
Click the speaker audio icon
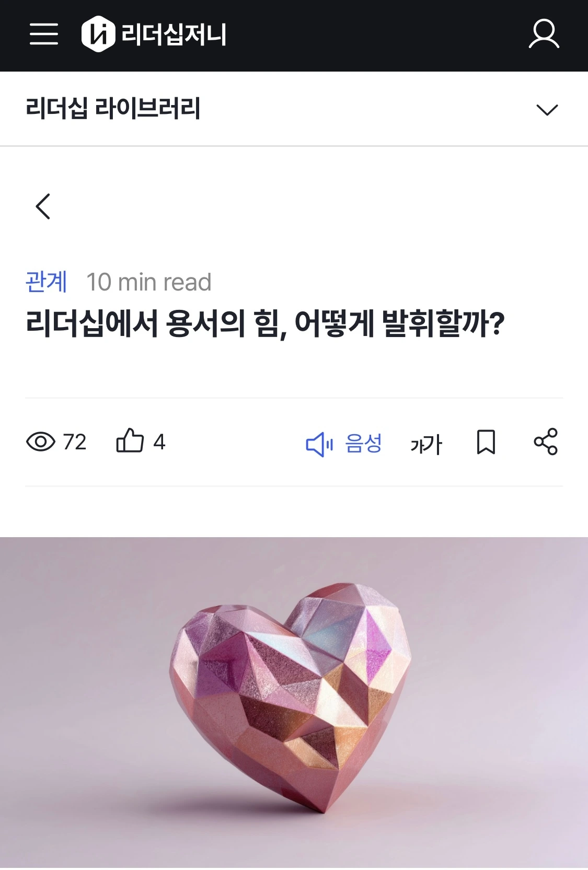(319, 444)
